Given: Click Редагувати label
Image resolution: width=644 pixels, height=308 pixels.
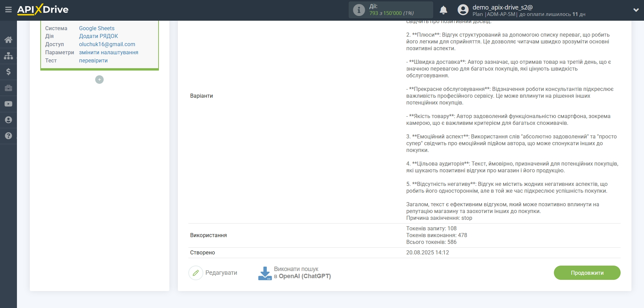Looking at the screenshot, I should point(221,273).
